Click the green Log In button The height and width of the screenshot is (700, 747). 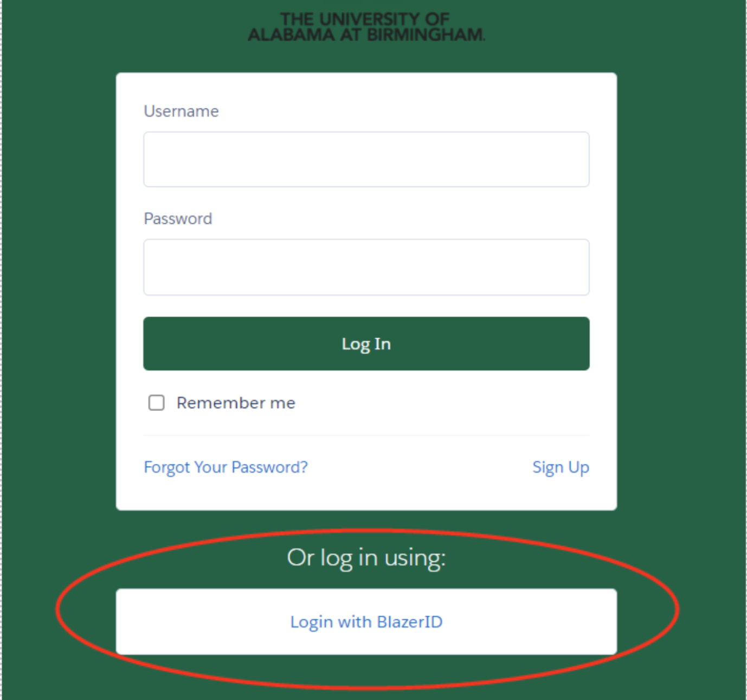(366, 343)
